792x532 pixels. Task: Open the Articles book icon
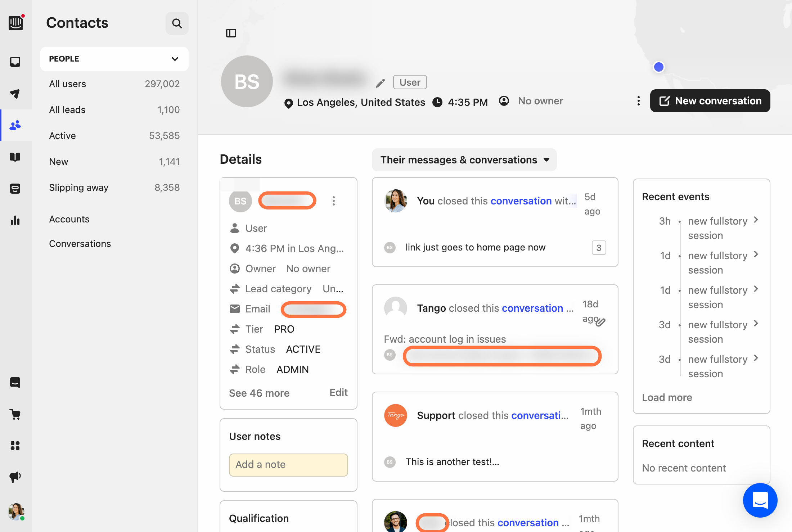point(15,157)
